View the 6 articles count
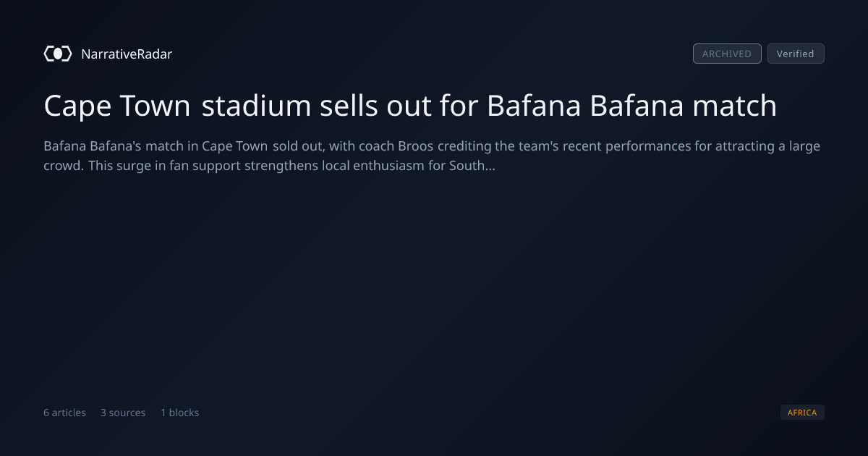Image resolution: width=868 pixels, height=456 pixels. 64,413
